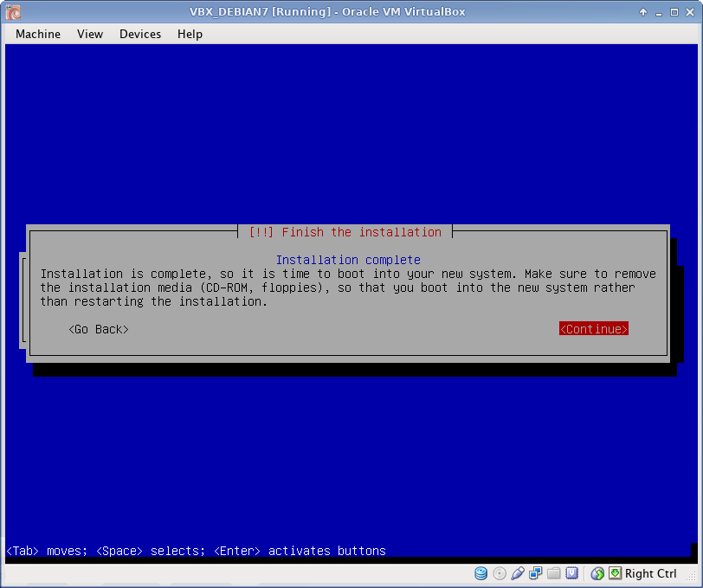Click the virtualization CPU chip icon
703x588 pixels.
571,573
